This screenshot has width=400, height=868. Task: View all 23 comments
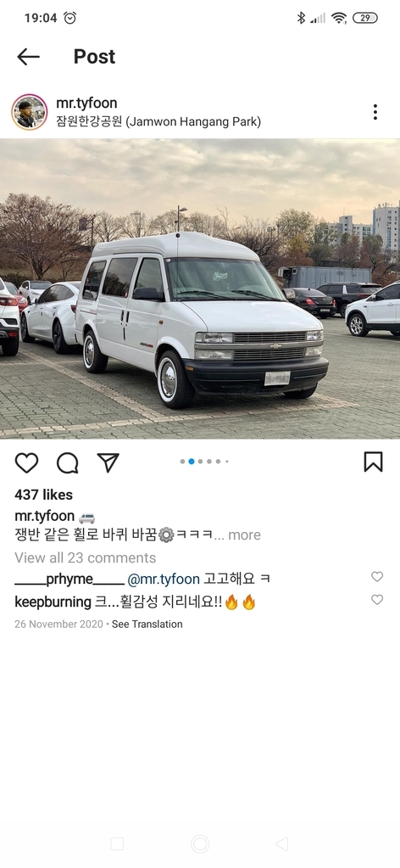coord(86,557)
